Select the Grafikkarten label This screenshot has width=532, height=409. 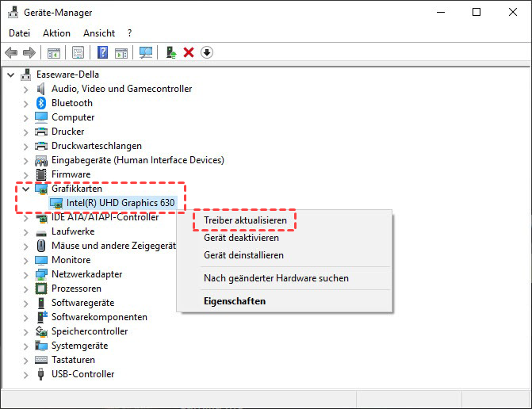[77, 189]
